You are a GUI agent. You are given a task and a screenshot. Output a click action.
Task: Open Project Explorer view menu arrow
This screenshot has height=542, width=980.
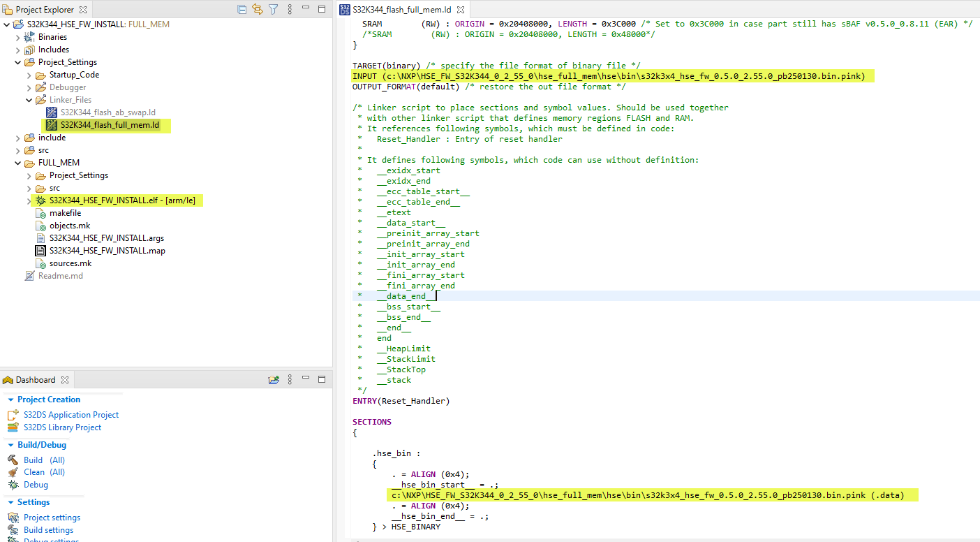288,10
